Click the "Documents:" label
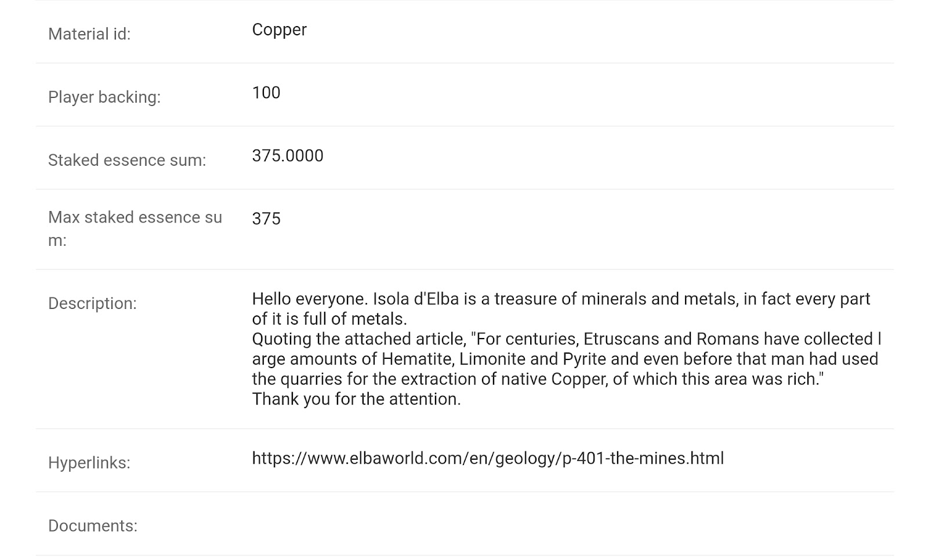928x560 pixels. (x=93, y=526)
